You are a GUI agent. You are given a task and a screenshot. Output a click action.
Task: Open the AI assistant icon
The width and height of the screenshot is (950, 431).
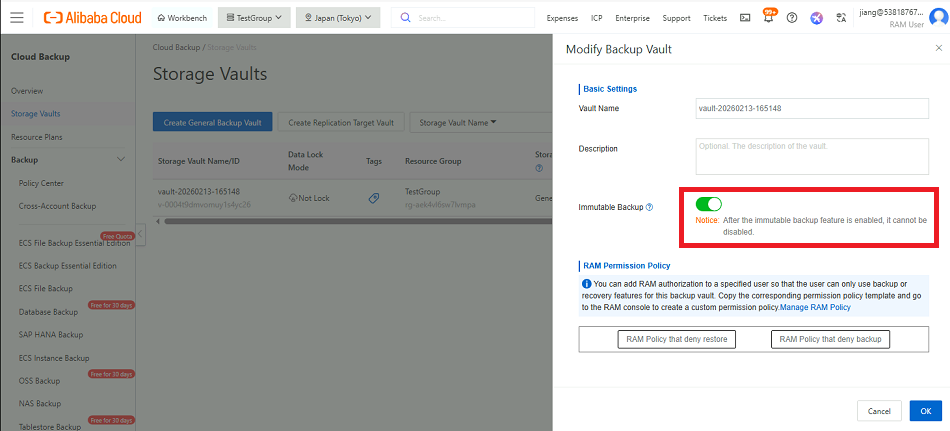click(816, 18)
